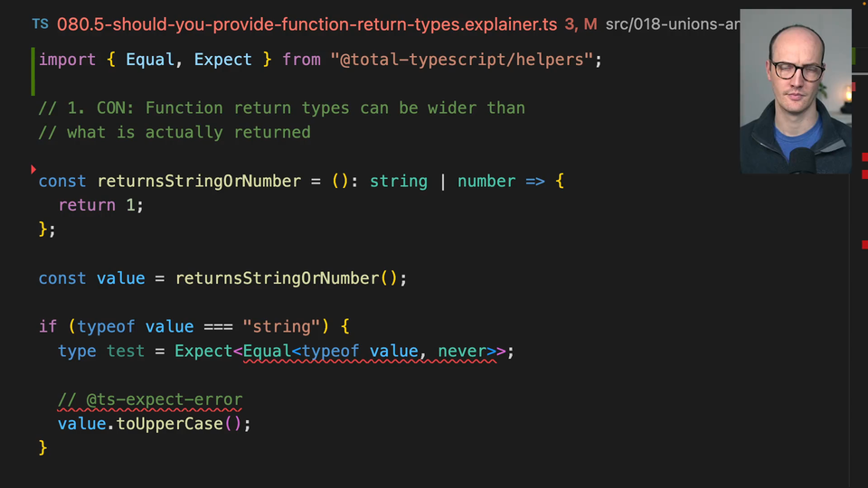Select the 080.5-should-you-provide-function-return-types.explainer.ts tab
This screenshot has width=868, height=488.
point(307,23)
